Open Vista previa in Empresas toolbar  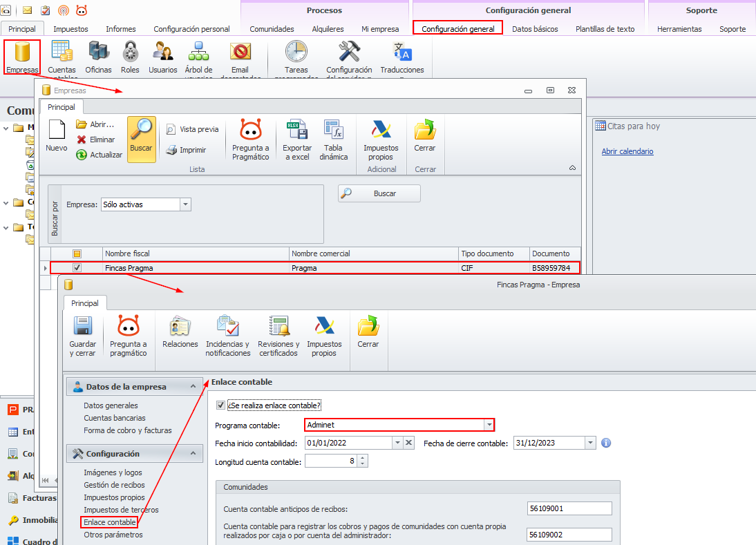click(x=192, y=129)
